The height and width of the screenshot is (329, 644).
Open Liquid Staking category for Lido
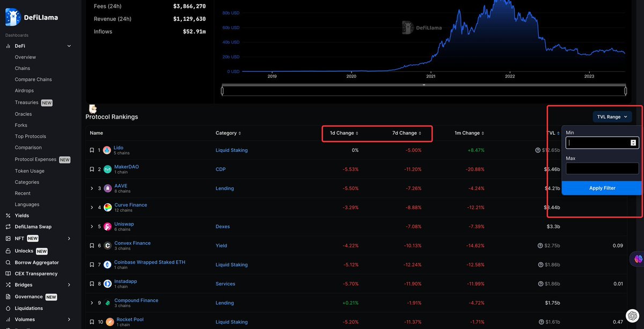(232, 150)
